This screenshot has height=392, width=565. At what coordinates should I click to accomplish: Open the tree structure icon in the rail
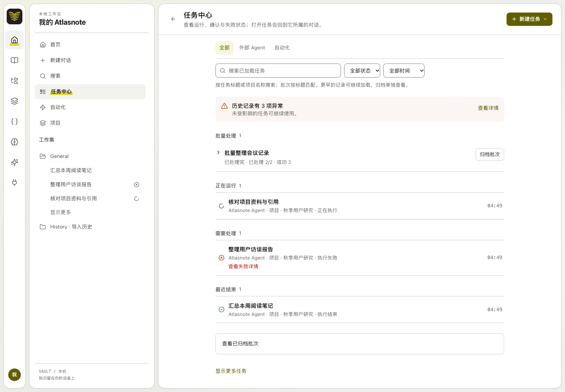tap(15, 81)
